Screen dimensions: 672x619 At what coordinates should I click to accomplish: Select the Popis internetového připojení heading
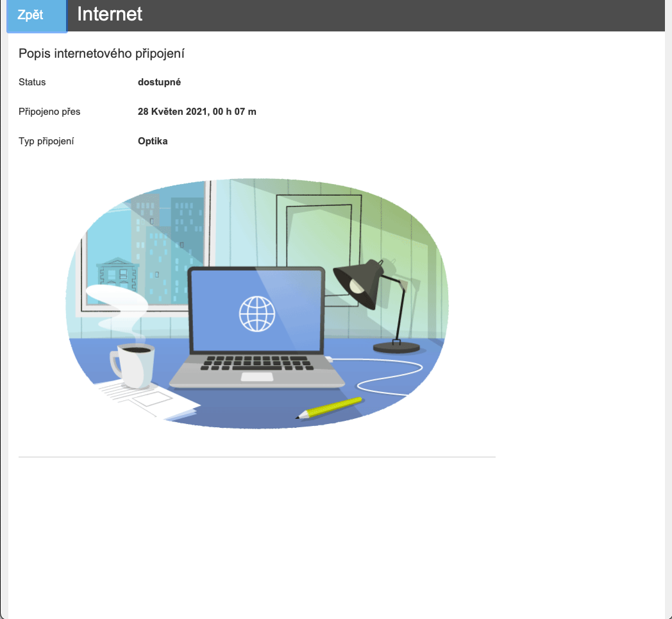pyautogui.click(x=101, y=54)
